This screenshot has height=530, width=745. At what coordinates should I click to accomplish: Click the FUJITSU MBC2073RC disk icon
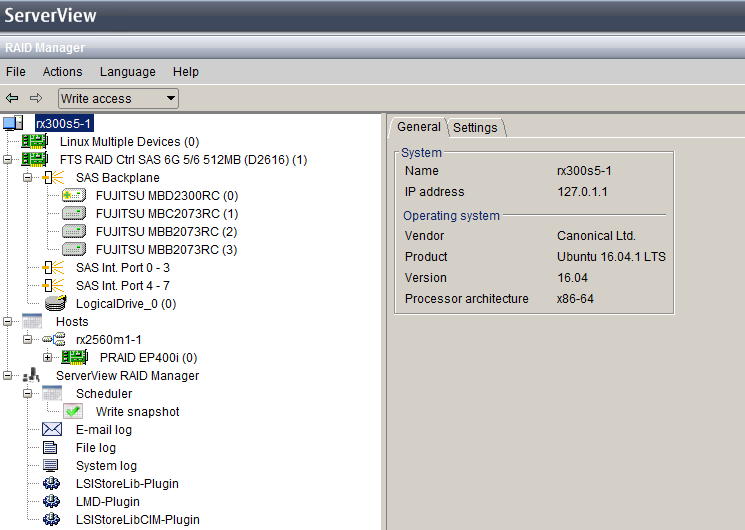74,213
